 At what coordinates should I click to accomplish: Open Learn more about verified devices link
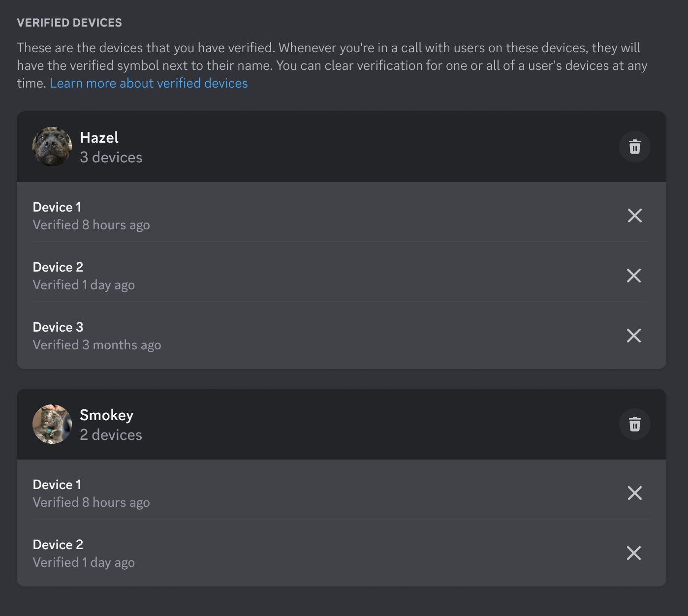[149, 83]
